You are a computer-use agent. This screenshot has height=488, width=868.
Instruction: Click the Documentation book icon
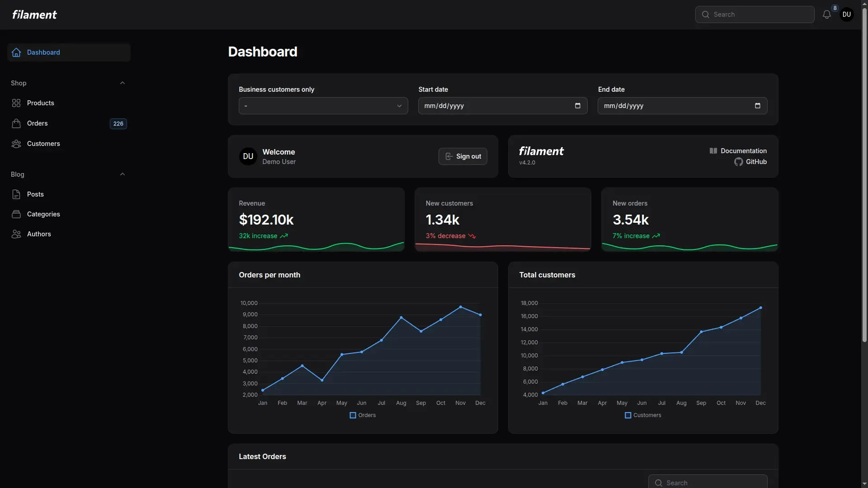tap(713, 151)
